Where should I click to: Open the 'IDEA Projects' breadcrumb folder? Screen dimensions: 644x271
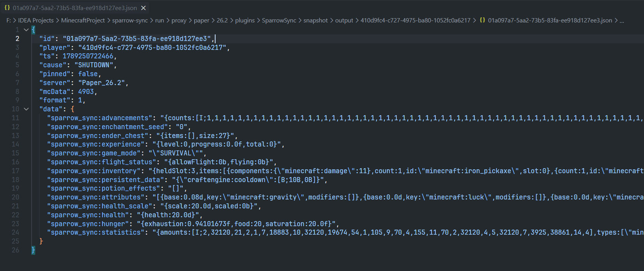[x=36, y=20]
